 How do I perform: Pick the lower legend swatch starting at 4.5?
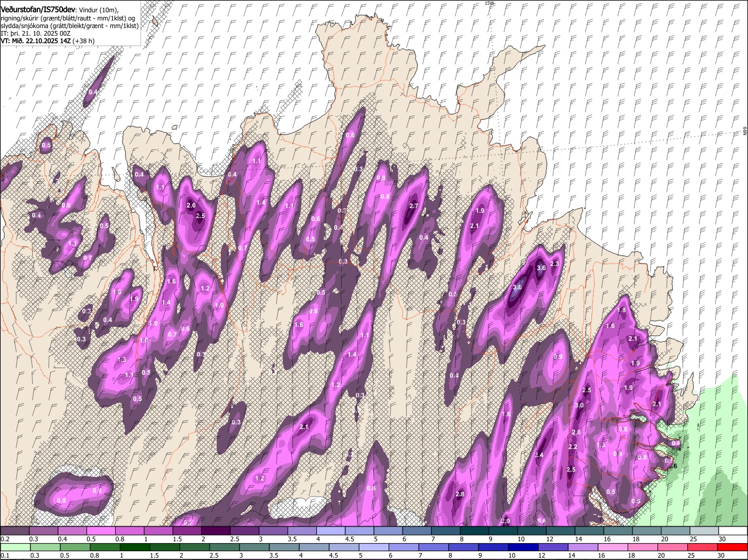point(343,548)
